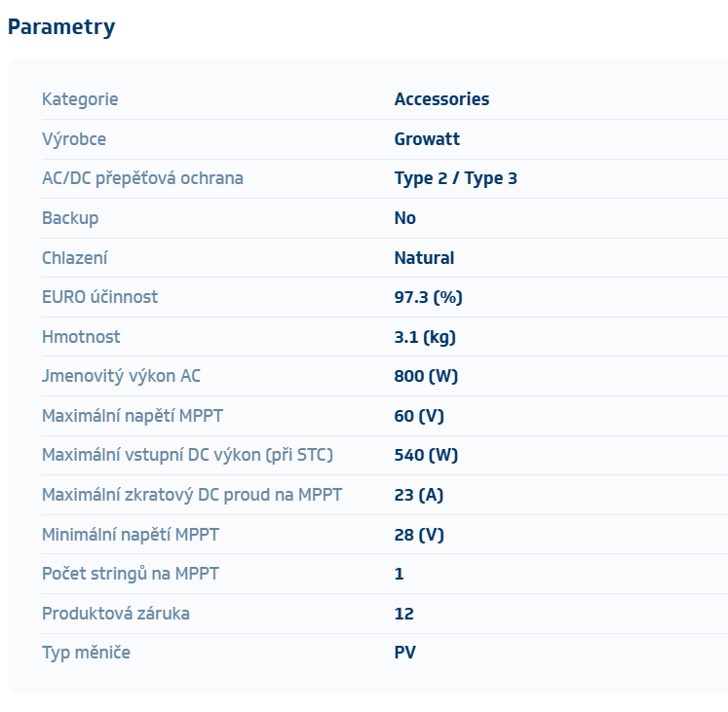Click the Maximální napětí MPPT label
728x712 pixels.
133,416
